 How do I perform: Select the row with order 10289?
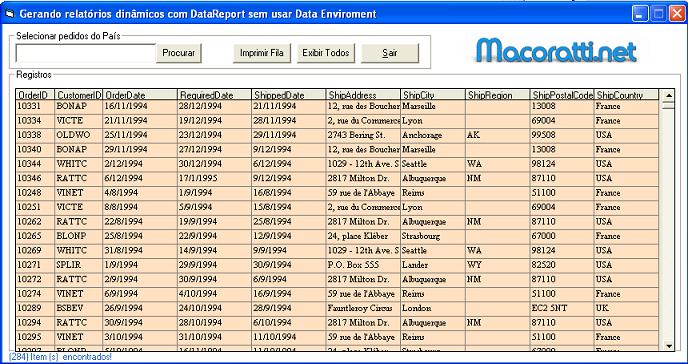pyautogui.click(x=337, y=308)
